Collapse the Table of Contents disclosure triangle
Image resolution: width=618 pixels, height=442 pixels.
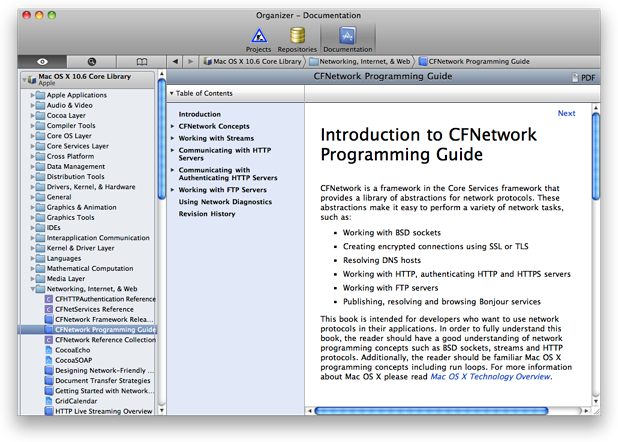point(171,93)
